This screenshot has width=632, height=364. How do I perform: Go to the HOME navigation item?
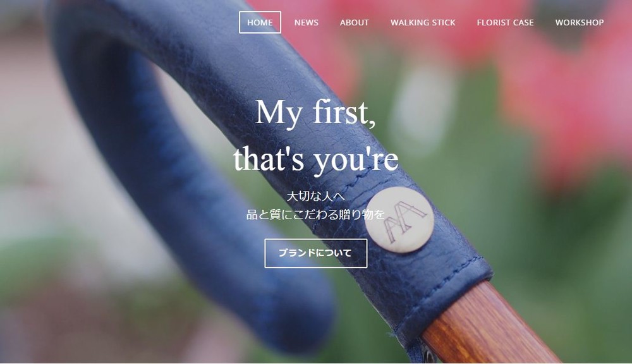tap(260, 23)
